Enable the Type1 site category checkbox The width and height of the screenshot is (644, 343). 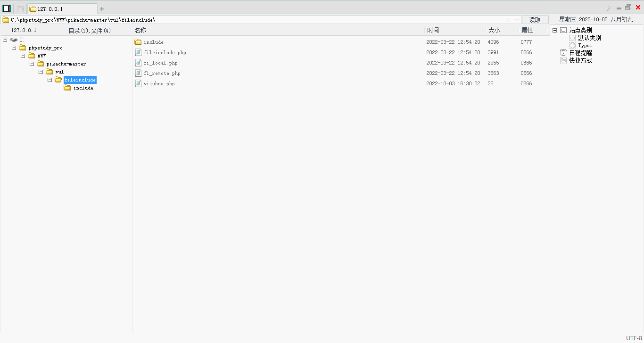[571, 45]
